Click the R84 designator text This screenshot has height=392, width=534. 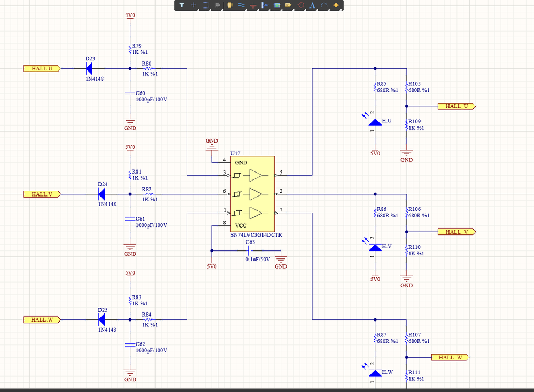(147, 315)
